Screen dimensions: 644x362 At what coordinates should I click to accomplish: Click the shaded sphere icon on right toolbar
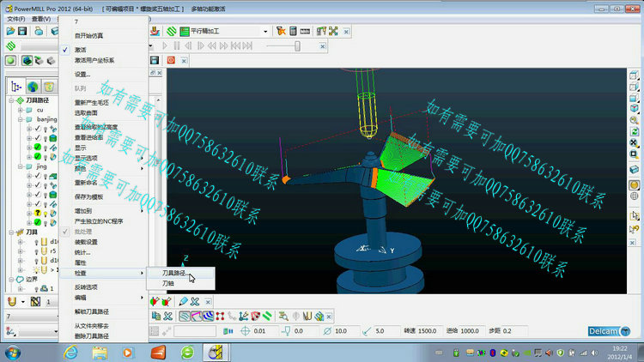(x=635, y=185)
